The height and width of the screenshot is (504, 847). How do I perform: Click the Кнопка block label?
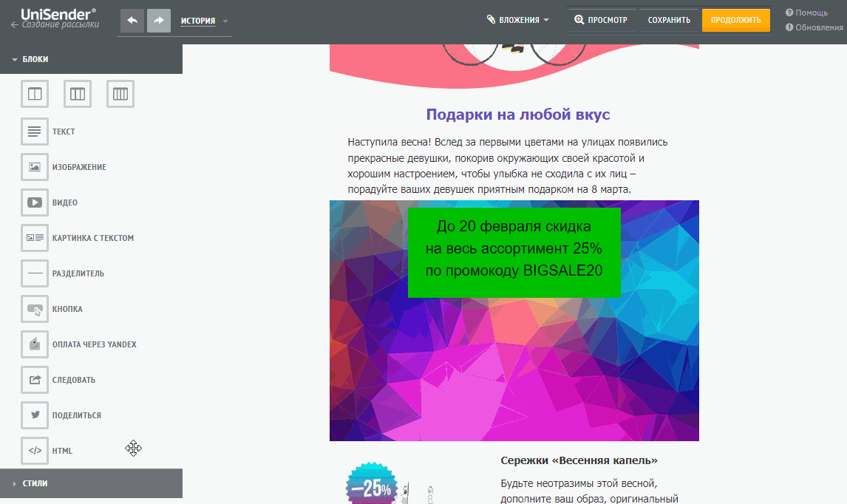[x=67, y=309]
